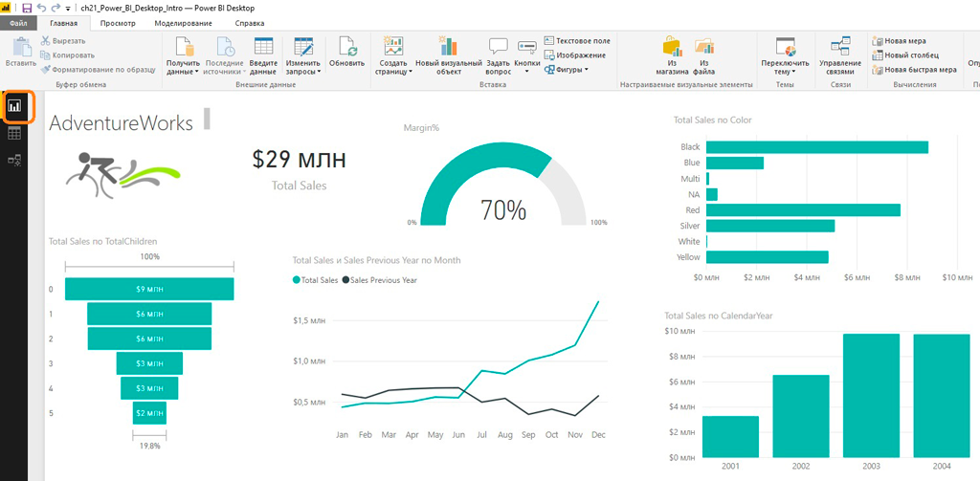Image resolution: width=980 pixels, height=481 pixels.
Task: Select the Black bar in color chart
Action: tap(817, 147)
